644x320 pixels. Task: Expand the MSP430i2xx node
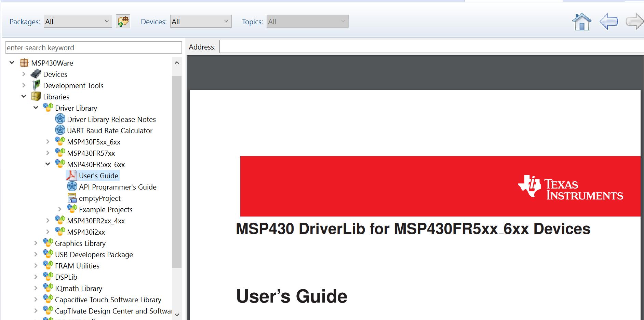[x=48, y=232]
